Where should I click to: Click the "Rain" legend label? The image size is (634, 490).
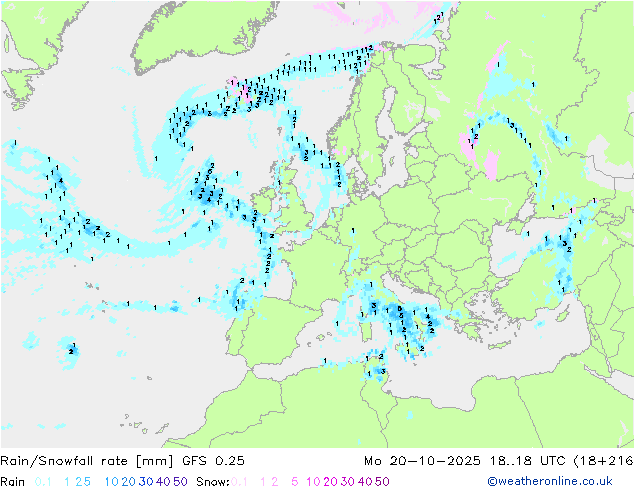13,482
